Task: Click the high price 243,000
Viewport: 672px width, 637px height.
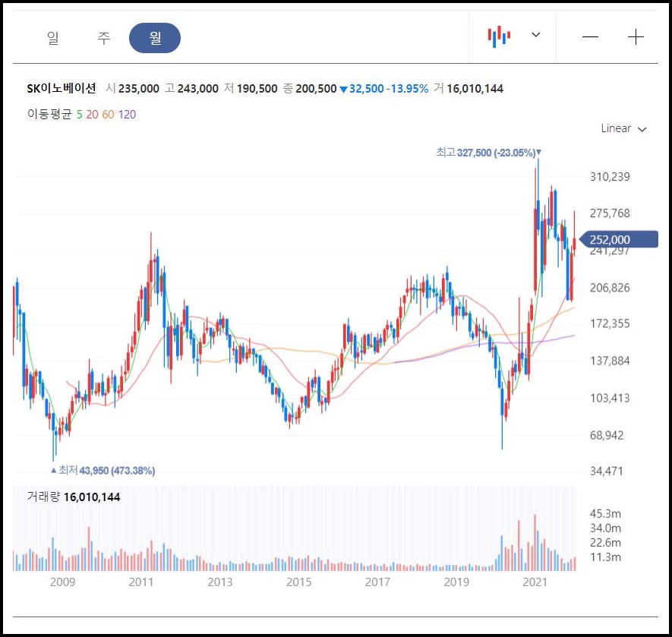Action: (x=197, y=89)
